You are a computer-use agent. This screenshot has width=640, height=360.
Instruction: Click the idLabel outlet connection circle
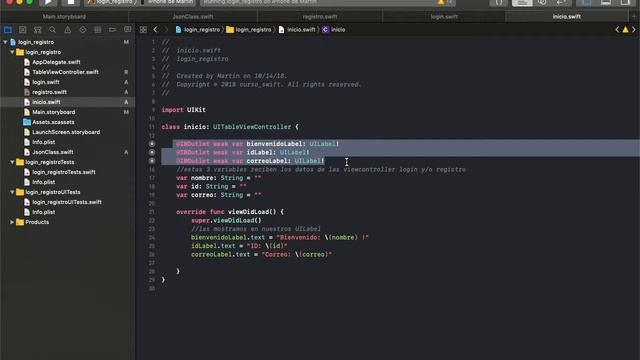click(152, 152)
